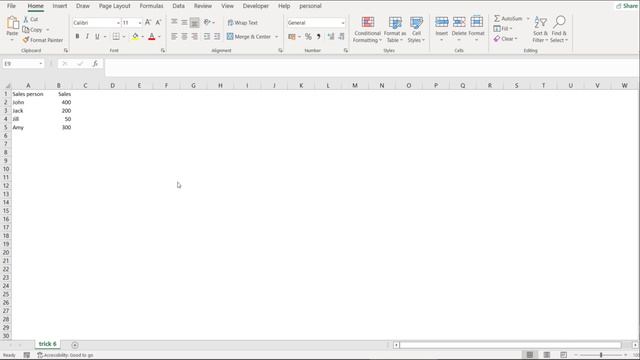Apply the yellow Fill Color bucket

(135, 37)
